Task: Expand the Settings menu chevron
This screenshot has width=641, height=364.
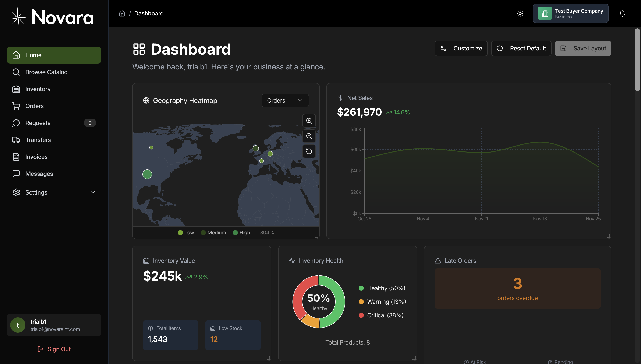Action: click(x=93, y=192)
